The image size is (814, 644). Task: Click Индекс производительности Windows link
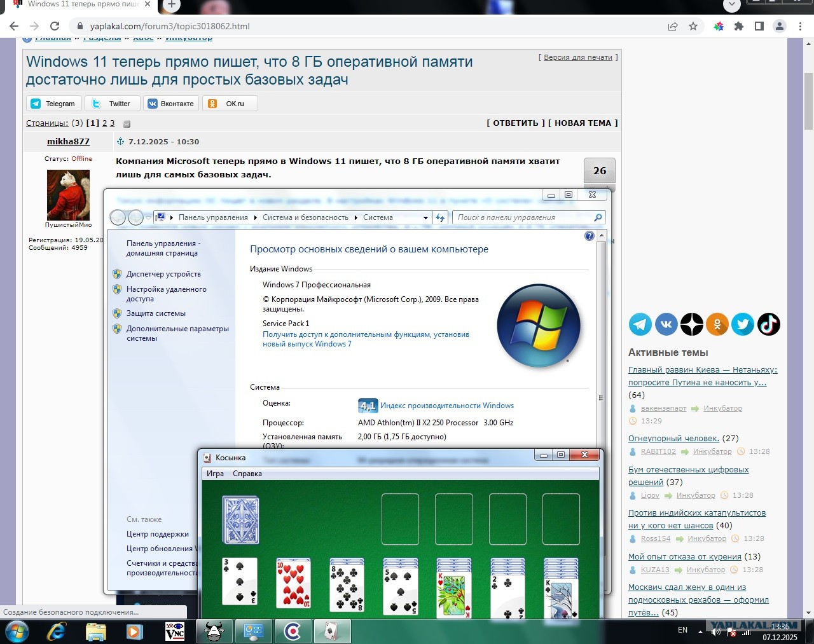[447, 406]
